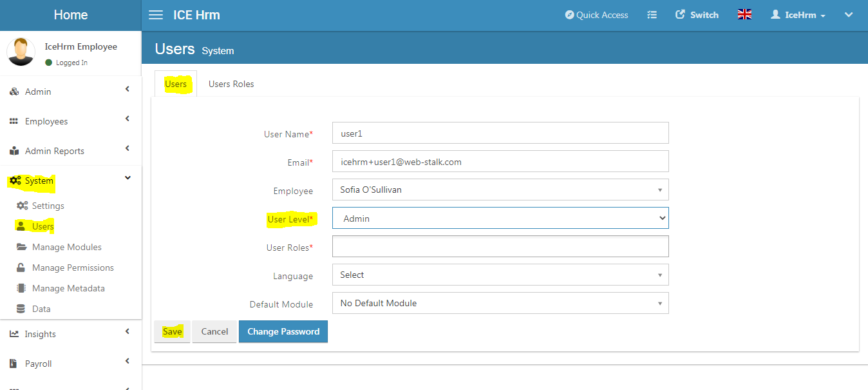Viewport: 868px width, 390px height.
Task: Open the Employee dropdown showing Sofia O'Sullivan
Action: tap(500, 190)
